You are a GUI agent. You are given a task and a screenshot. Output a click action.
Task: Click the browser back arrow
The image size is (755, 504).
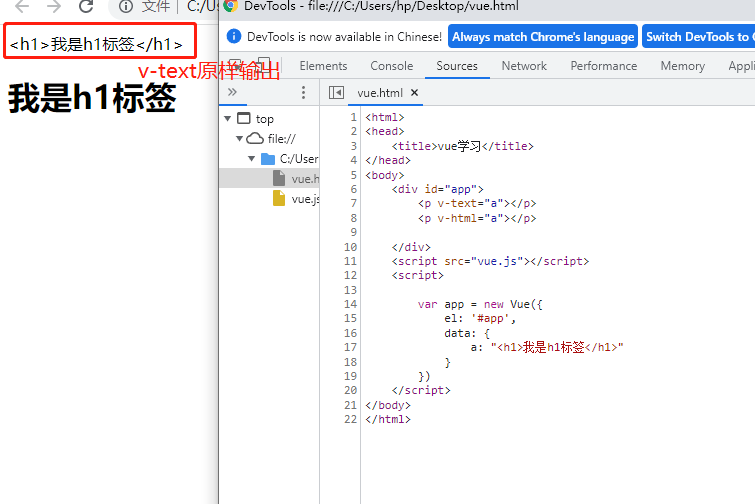tap(22, 6)
